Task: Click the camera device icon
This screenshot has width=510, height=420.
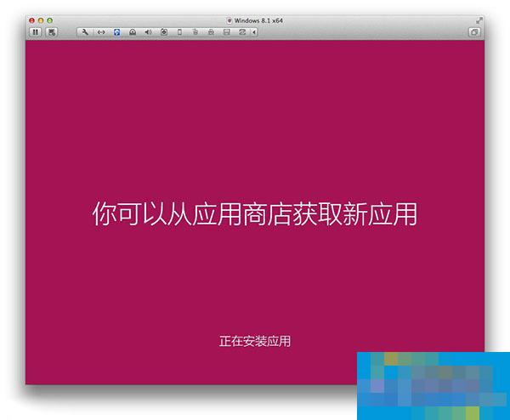Action: (164, 31)
